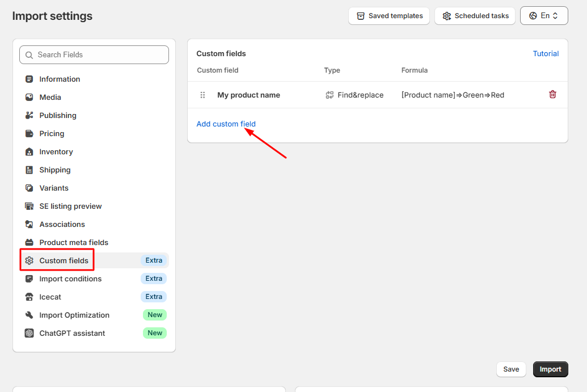Click the Icecat sidebar icon

click(x=29, y=297)
